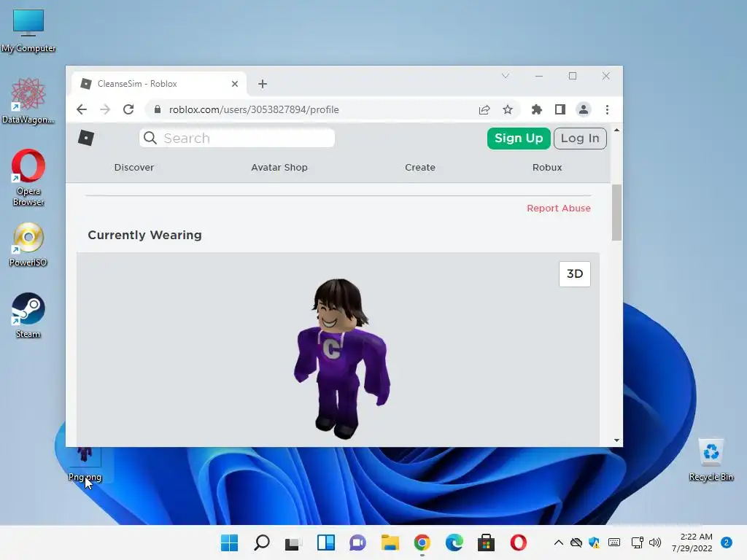The height and width of the screenshot is (560, 747).
Task: Select Png.png file on desktop
Action: click(85, 464)
